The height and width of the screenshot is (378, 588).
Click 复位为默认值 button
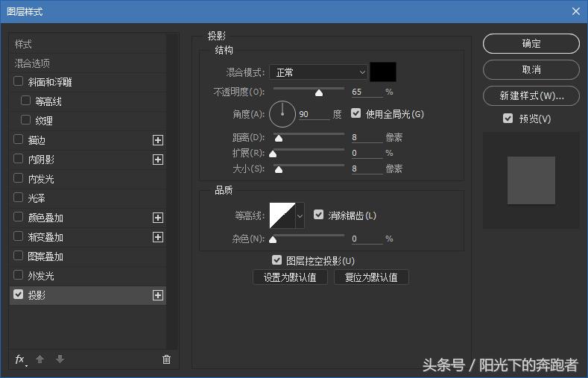[371, 277]
